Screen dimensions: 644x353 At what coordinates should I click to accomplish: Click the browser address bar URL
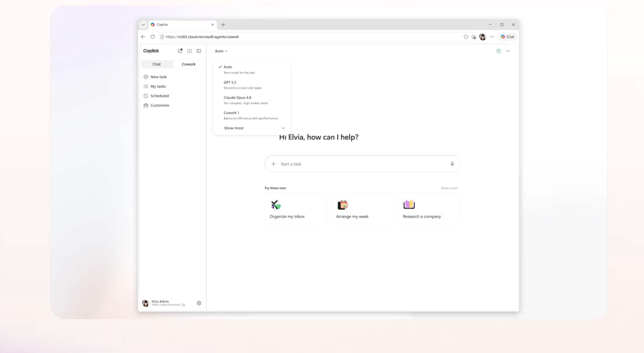pyautogui.click(x=202, y=37)
